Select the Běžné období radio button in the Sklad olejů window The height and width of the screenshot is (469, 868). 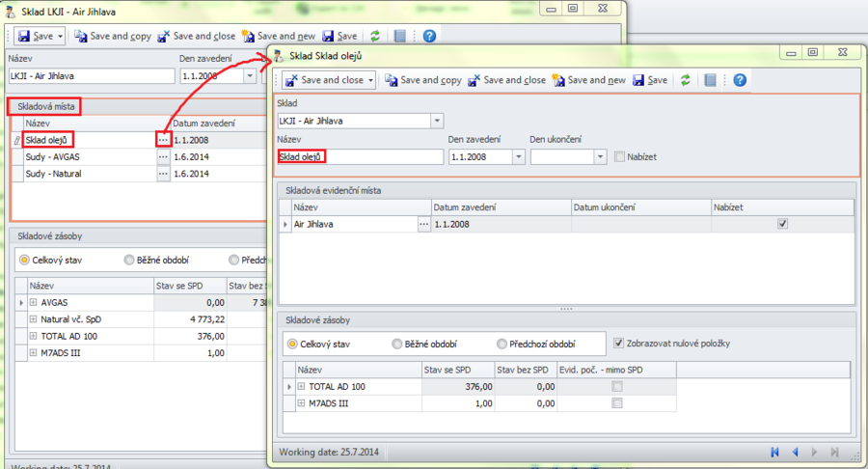[397, 344]
